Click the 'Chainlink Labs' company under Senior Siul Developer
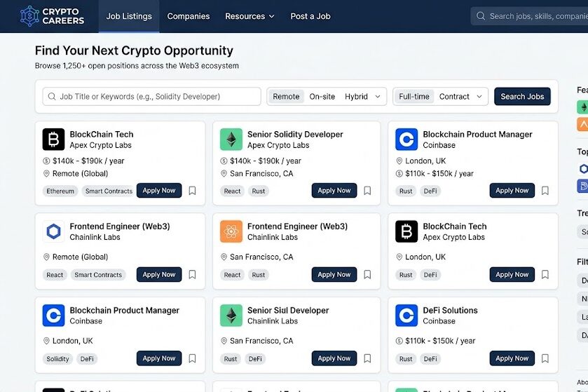This screenshot has width=588, height=392. click(x=273, y=321)
